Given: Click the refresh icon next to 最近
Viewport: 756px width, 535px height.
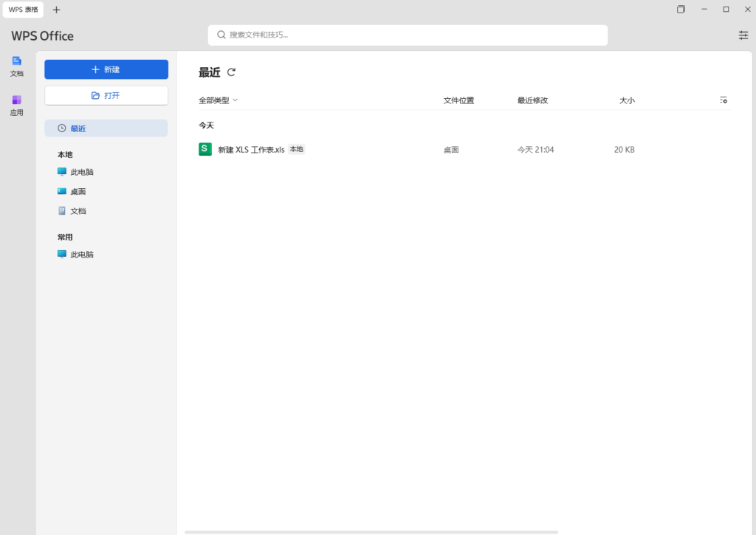Looking at the screenshot, I should [x=231, y=72].
